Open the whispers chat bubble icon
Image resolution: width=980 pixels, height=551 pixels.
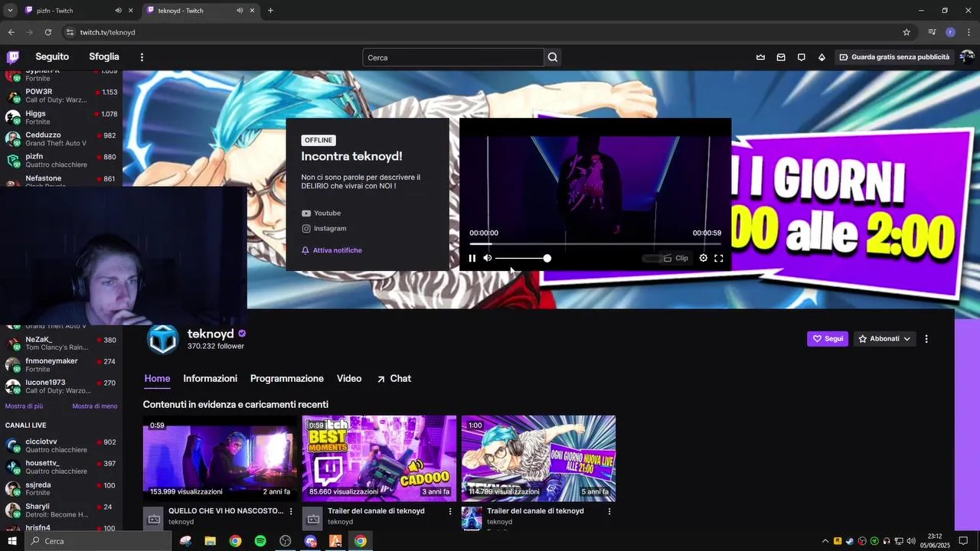pyautogui.click(x=802, y=57)
